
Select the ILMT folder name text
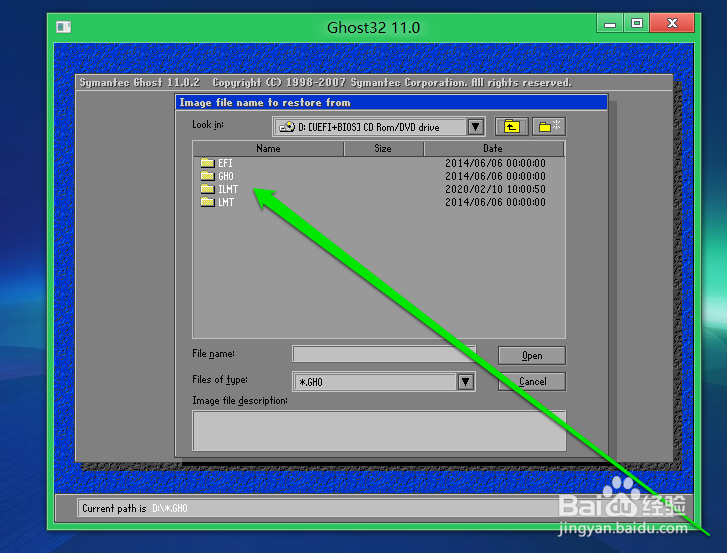(228, 189)
